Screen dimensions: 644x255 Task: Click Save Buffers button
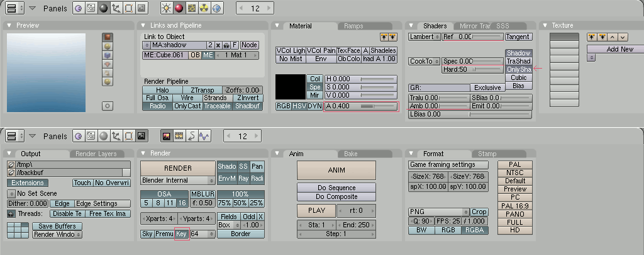57,226
